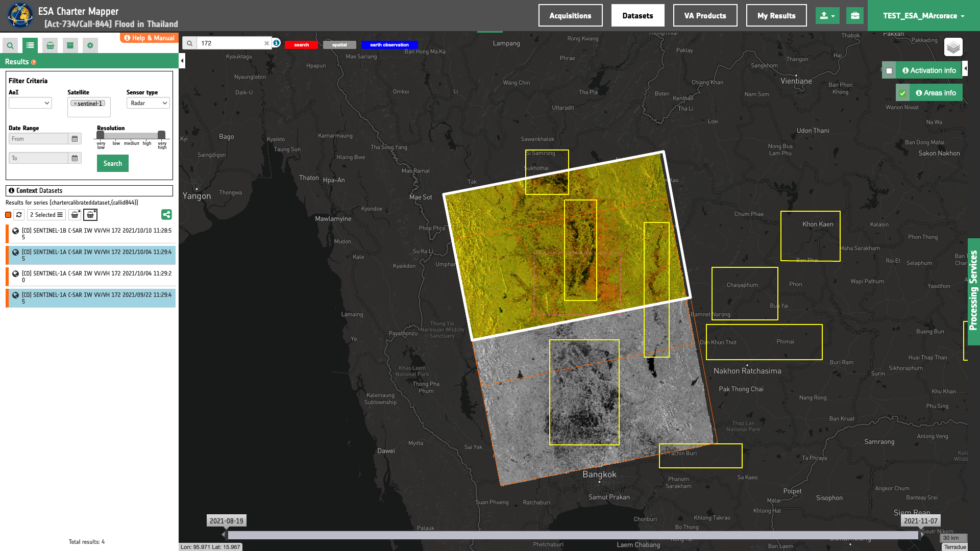980x551 pixels.
Task: Open the TEST_ESA_MArcorace user menu
Action: pyautogui.click(x=924, y=16)
